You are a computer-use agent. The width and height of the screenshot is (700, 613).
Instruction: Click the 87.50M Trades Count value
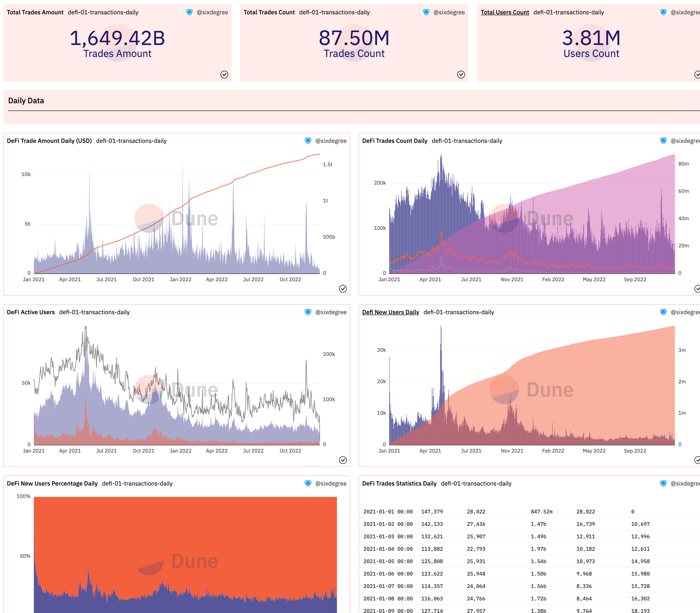click(x=354, y=38)
